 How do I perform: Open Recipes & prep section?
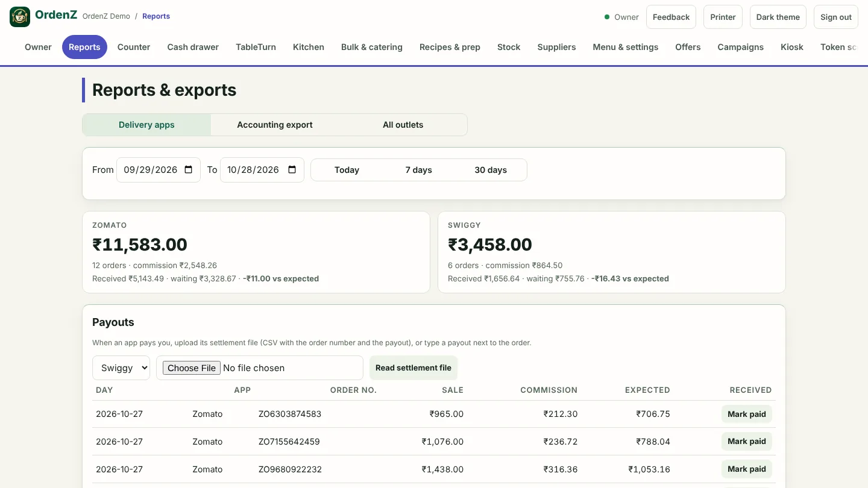pos(450,47)
